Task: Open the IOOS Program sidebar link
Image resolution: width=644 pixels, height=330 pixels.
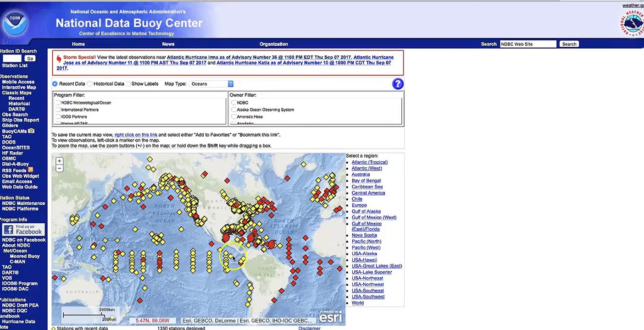Action: [x=20, y=284]
